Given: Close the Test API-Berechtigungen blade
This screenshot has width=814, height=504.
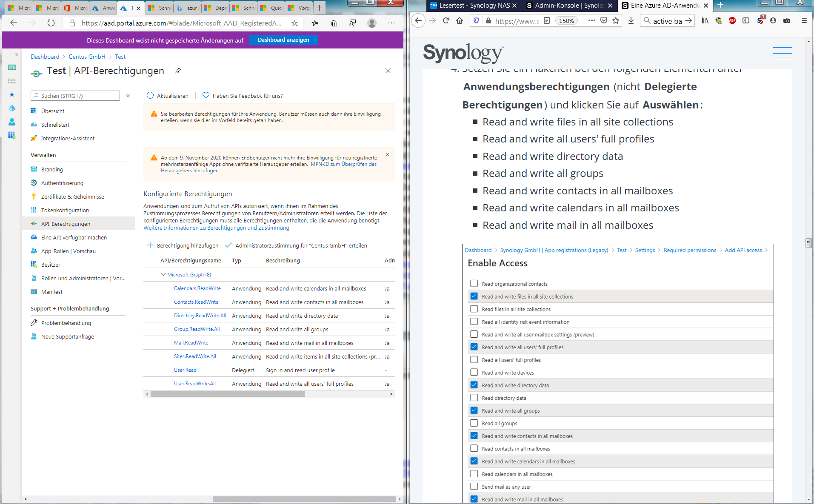Looking at the screenshot, I should [388, 71].
